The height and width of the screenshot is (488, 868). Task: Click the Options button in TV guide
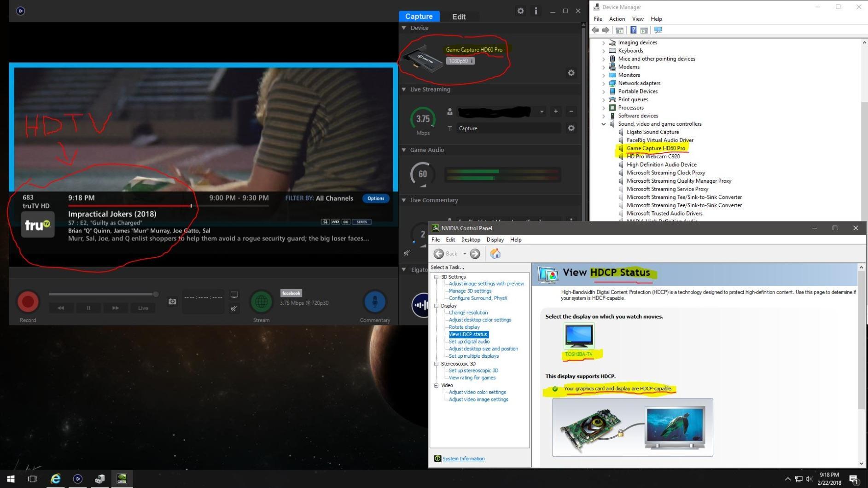(x=376, y=198)
